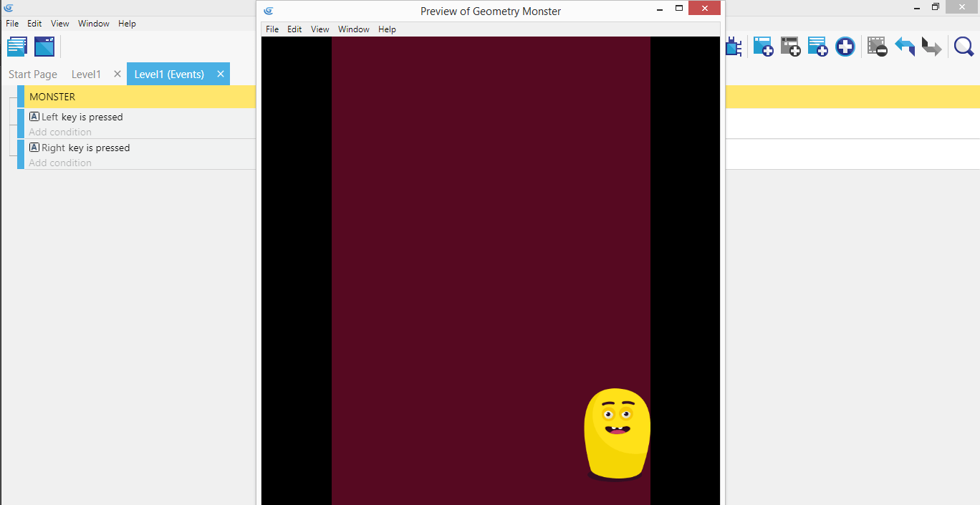Open the project manager stacked-pages icon
Screen dimensions: 980x505
[17, 47]
